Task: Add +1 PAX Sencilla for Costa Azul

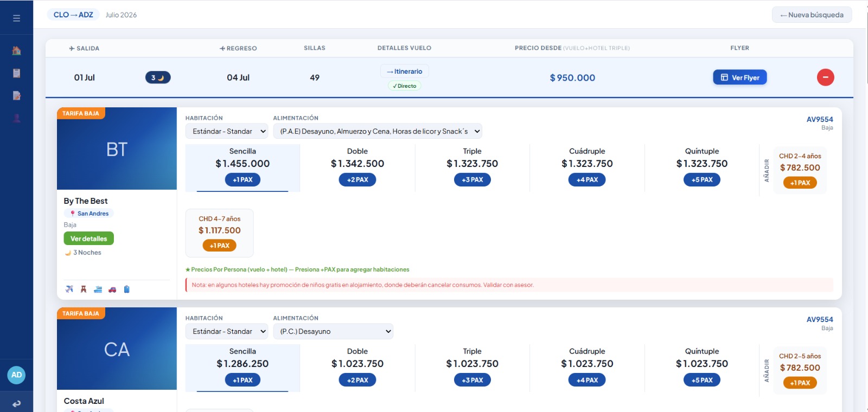Action: pyautogui.click(x=242, y=380)
